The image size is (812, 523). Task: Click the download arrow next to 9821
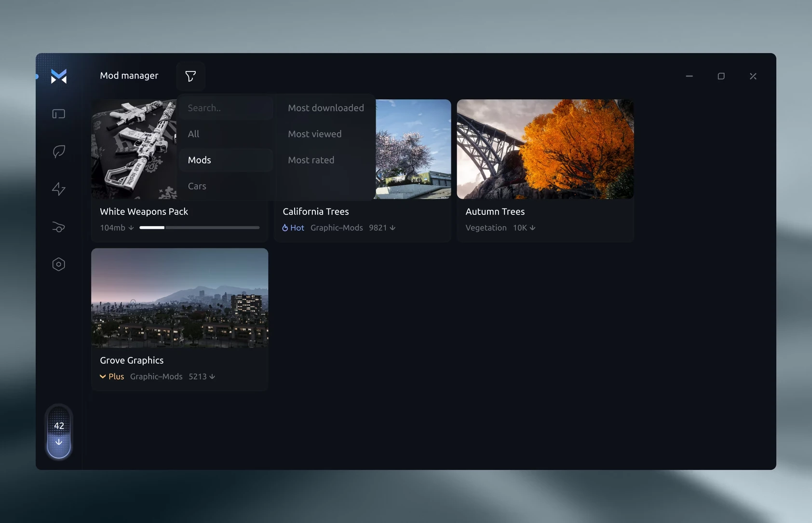[x=392, y=228]
